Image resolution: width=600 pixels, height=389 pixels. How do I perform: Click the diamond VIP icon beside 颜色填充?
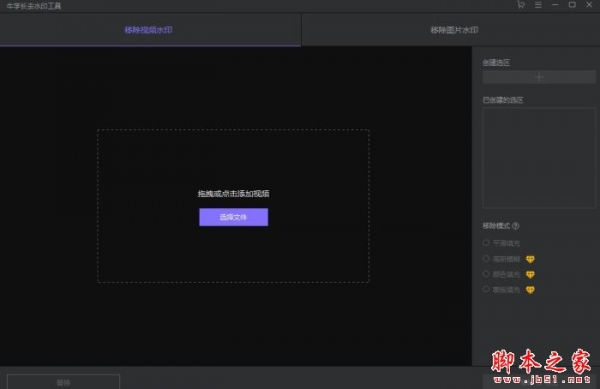(x=530, y=275)
